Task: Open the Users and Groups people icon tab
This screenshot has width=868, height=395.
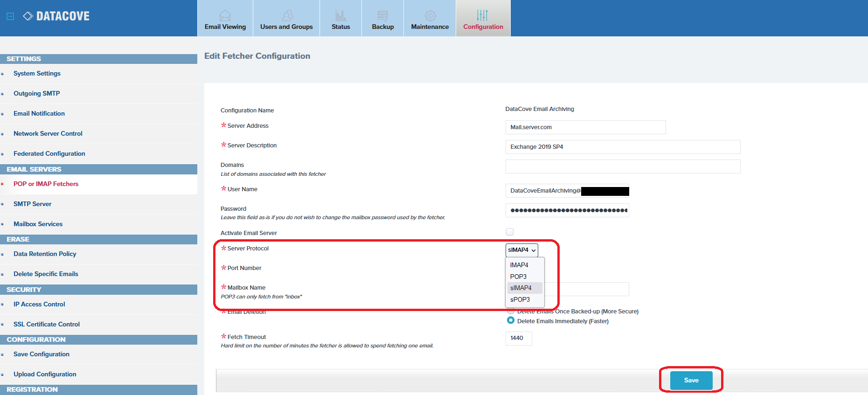Action: 286,18
